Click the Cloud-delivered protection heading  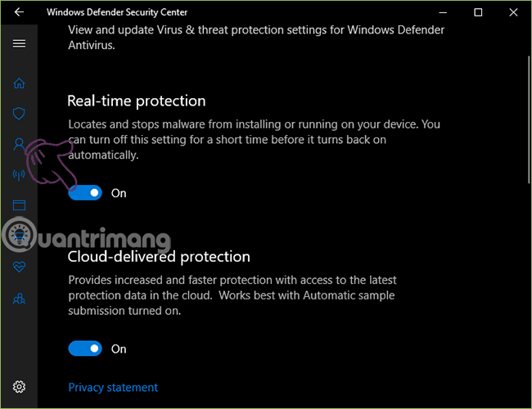159,256
